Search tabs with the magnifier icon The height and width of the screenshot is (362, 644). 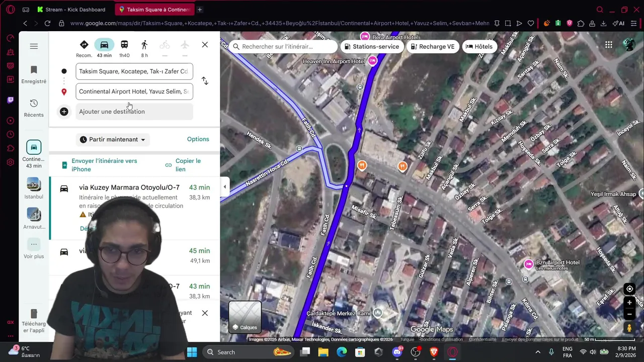600,10
